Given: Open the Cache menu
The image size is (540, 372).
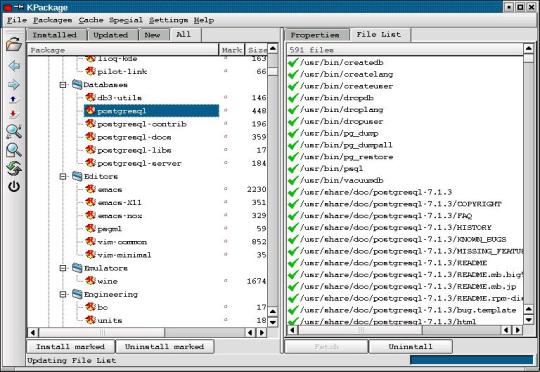Looking at the screenshot, I should pyautogui.click(x=91, y=20).
